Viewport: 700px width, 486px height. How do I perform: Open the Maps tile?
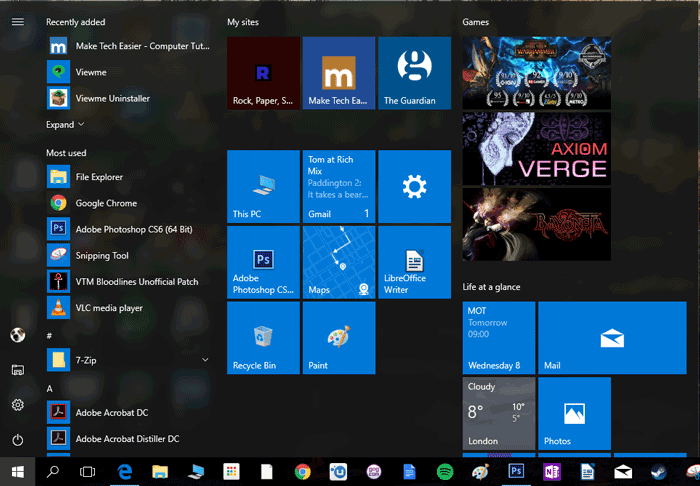[x=339, y=262]
